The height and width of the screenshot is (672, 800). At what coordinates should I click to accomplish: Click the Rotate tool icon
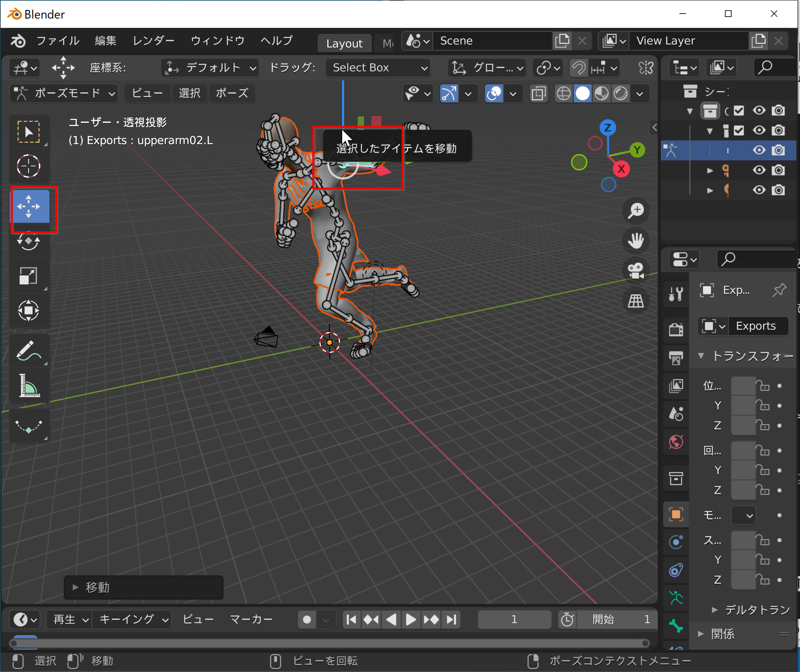pos(29,241)
